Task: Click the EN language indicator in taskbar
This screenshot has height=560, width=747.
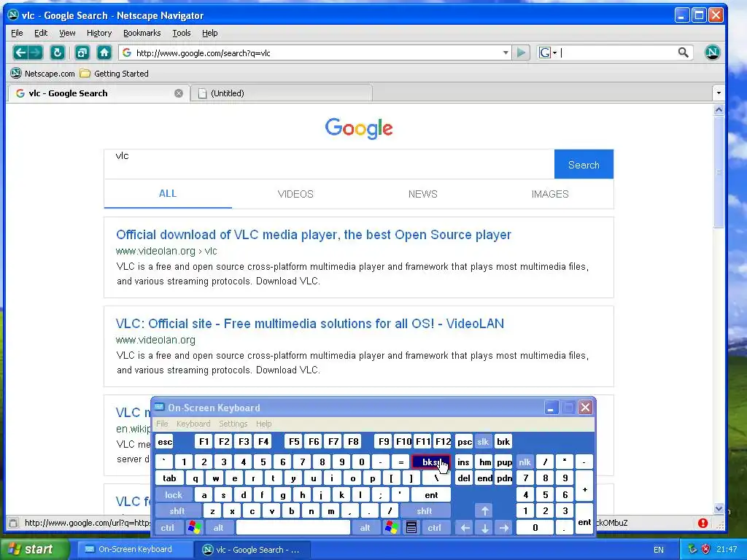Action: click(659, 550)
